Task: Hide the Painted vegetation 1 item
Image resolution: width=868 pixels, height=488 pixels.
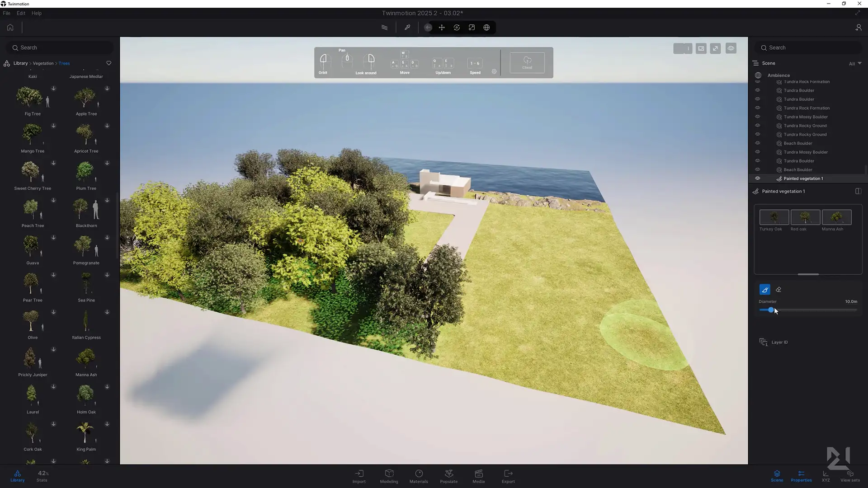Action: (x=758, y=178)
